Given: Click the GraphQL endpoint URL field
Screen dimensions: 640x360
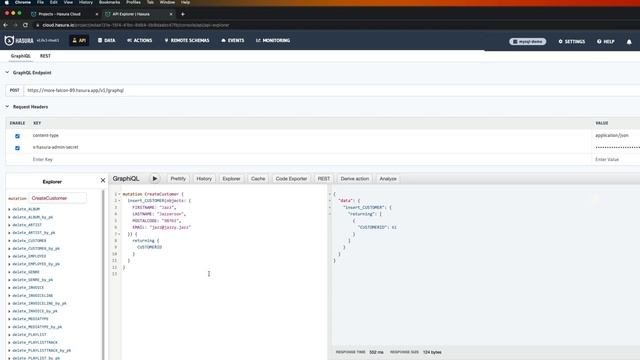Looking at the screenshot, I should tap(331, 90).
